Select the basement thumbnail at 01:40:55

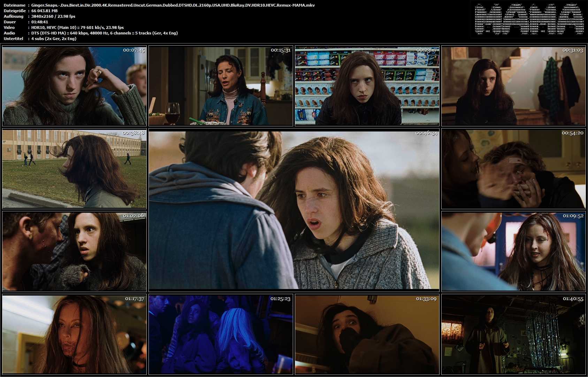coord(513,335)
